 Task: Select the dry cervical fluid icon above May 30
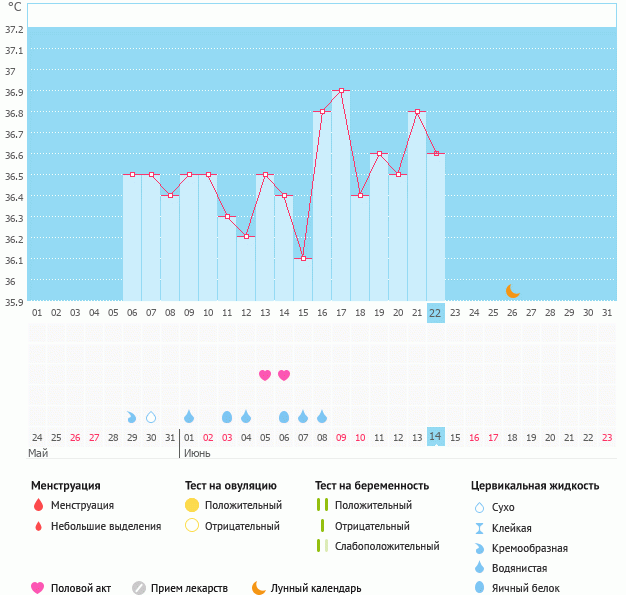click(151, 417)
